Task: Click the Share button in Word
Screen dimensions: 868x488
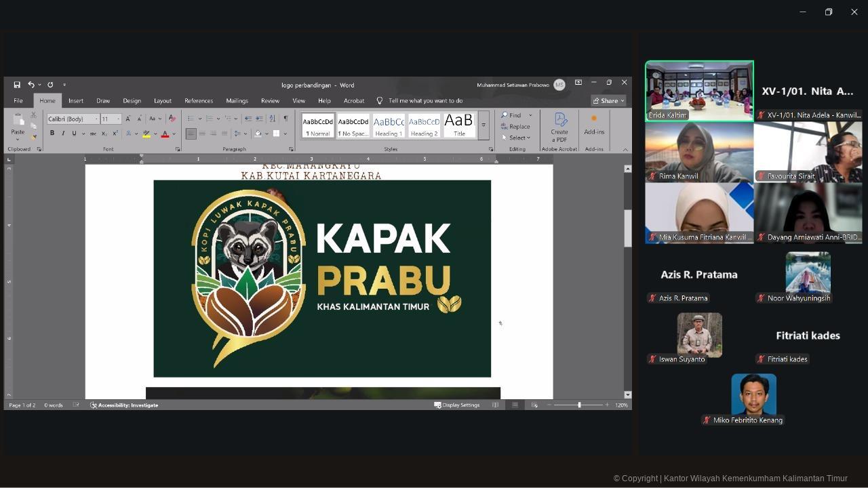Action: [608, 100]
